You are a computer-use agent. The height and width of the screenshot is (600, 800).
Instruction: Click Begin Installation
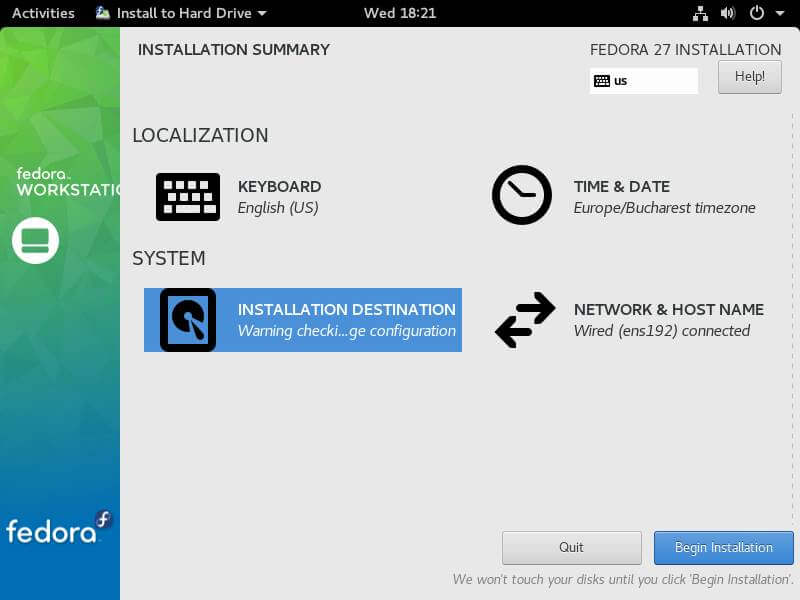[x=723, y=547]
